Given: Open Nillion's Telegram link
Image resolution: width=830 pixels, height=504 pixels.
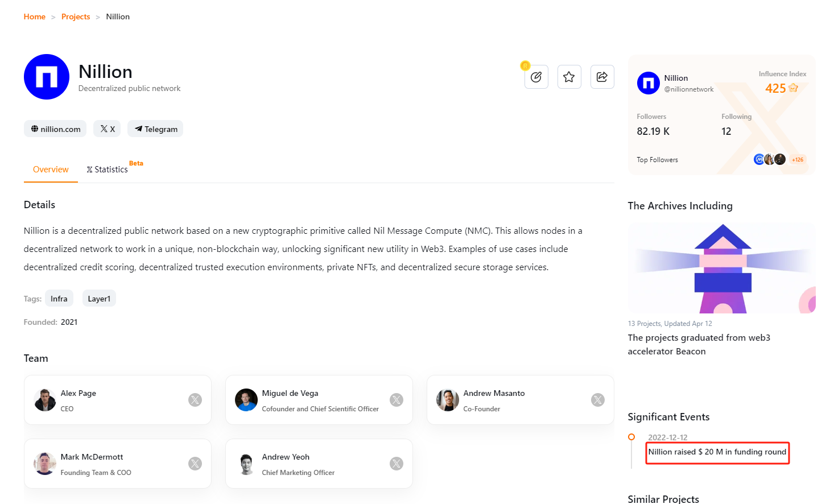Looking at the screenshot, I should (x=155, y=129).
